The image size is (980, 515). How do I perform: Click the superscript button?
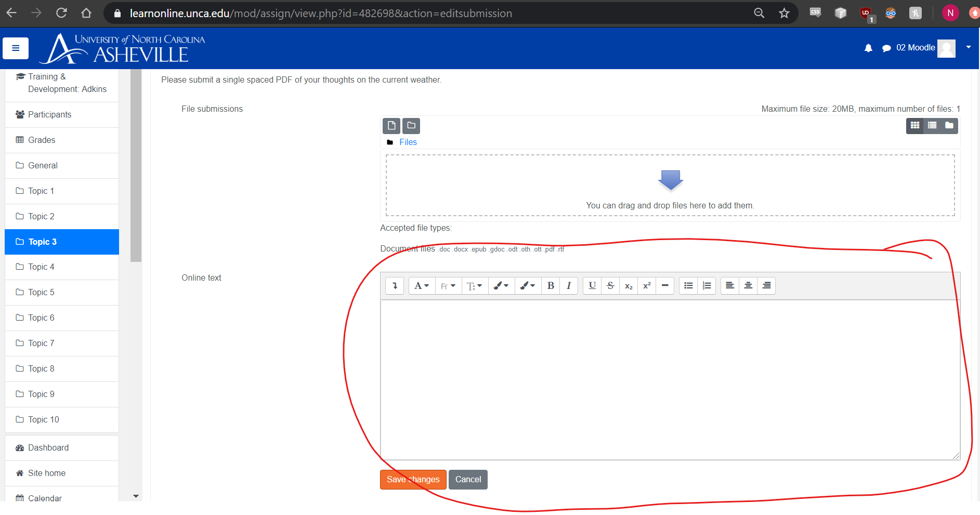tap(647, 285)
